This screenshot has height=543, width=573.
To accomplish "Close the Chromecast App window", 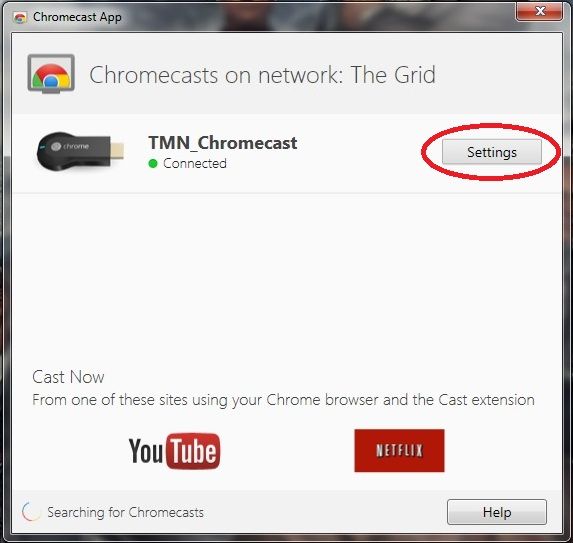I will tap(539, 11).
